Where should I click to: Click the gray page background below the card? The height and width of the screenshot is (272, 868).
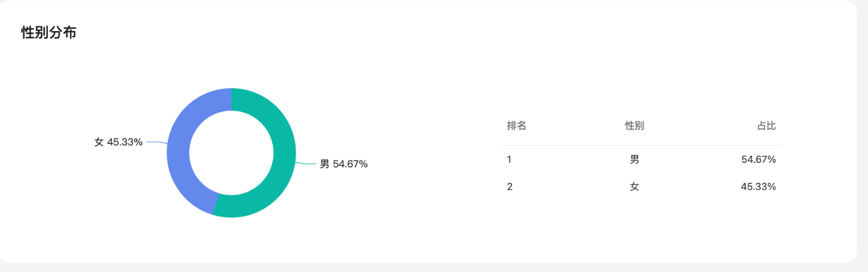[430, 268]
